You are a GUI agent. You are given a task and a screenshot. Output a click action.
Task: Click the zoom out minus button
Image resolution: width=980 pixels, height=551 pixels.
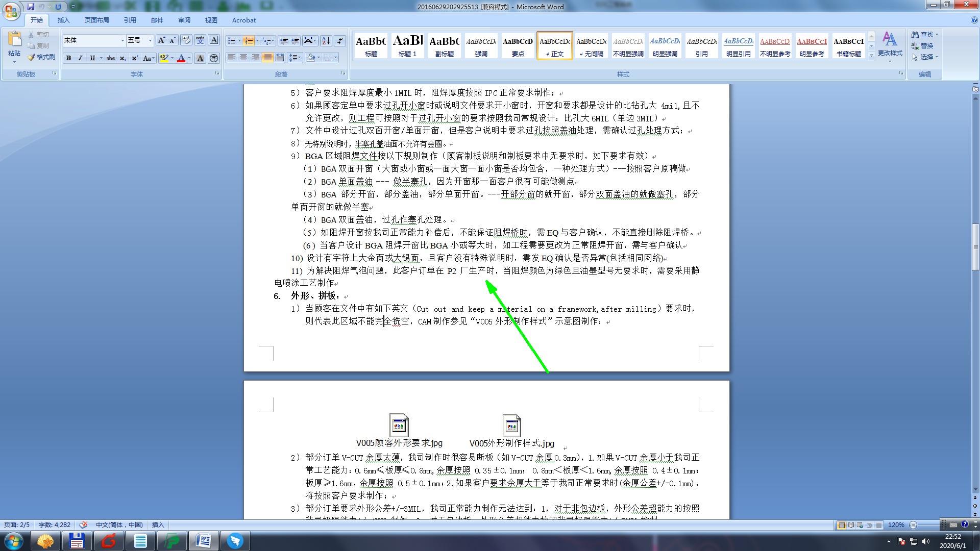[x=914, y=525]
